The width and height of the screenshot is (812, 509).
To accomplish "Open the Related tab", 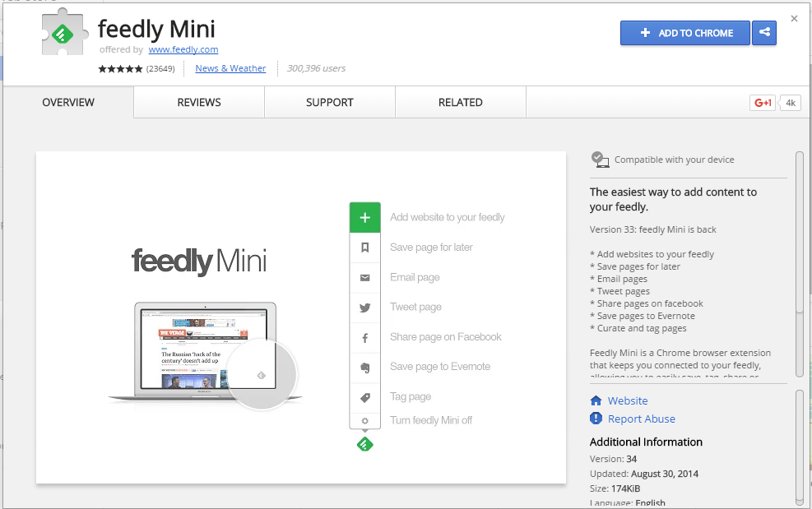I will coord(460,103).
